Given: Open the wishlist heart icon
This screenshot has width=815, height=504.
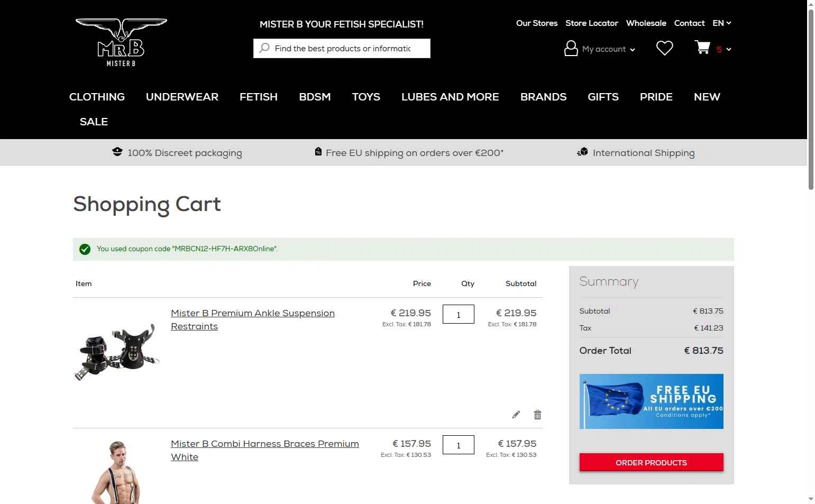Looking at the screenshot, I should pos(664,48).
